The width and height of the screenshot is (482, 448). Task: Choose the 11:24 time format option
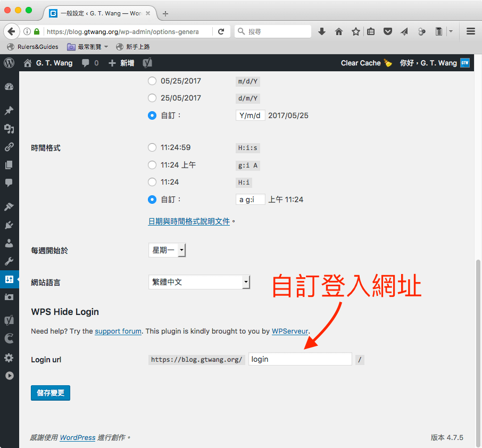[152, 182]
